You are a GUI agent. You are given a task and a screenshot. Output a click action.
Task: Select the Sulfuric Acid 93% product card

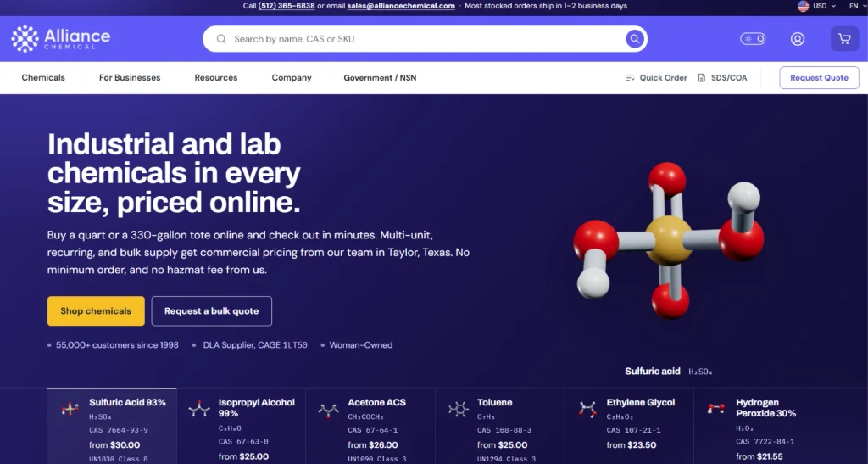112,427
